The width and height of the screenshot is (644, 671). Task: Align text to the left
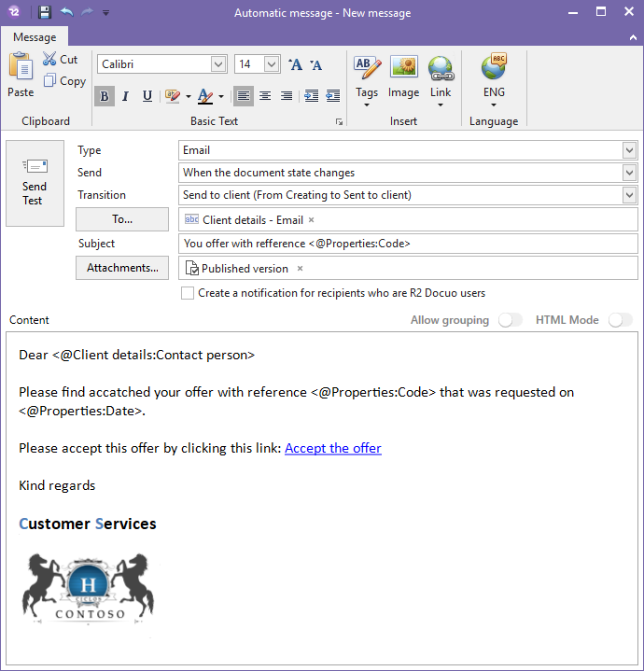[244, 96]
